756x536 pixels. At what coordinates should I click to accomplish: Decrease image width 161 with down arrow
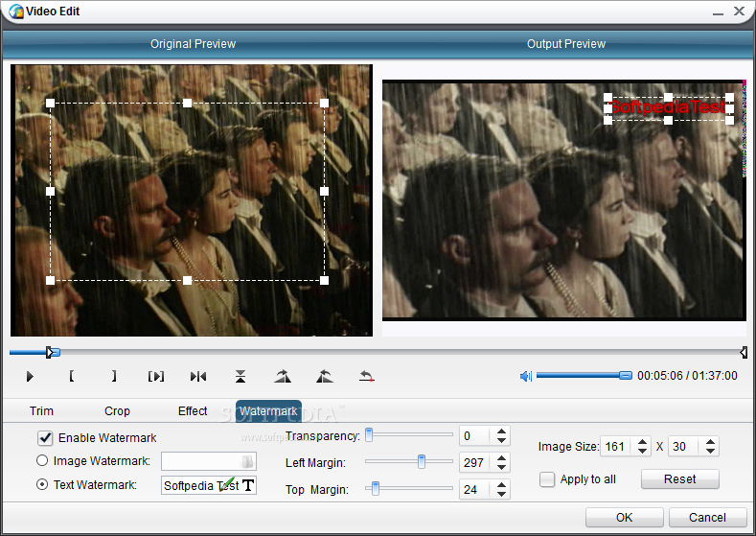(x=642, y=451)
